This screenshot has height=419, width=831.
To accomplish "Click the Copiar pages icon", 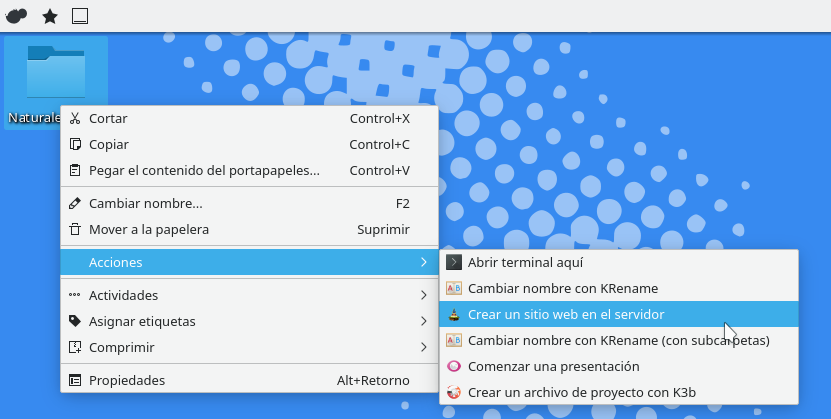I will (74, 144).
